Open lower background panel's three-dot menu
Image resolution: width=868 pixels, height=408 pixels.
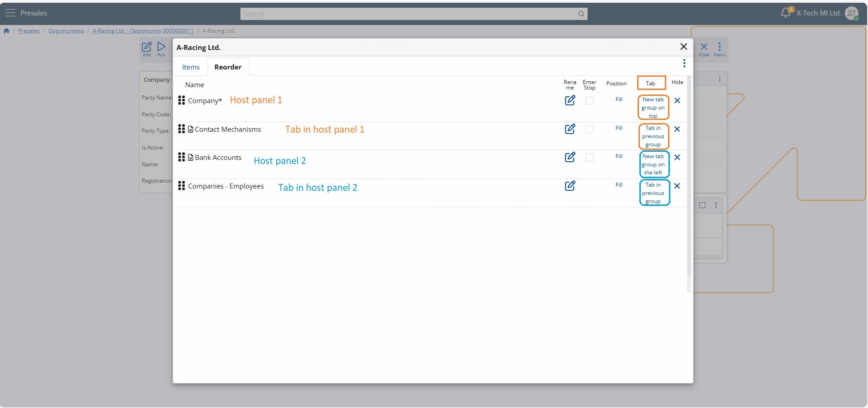pyautogui.click(x=716, y=205)
